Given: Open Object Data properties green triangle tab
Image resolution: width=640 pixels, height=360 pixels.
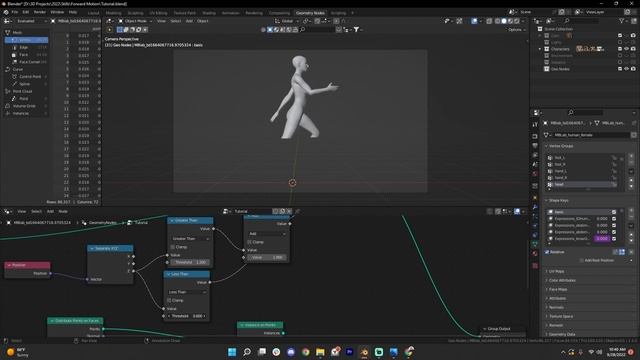Looking at the screenshot, I should 535,244.
